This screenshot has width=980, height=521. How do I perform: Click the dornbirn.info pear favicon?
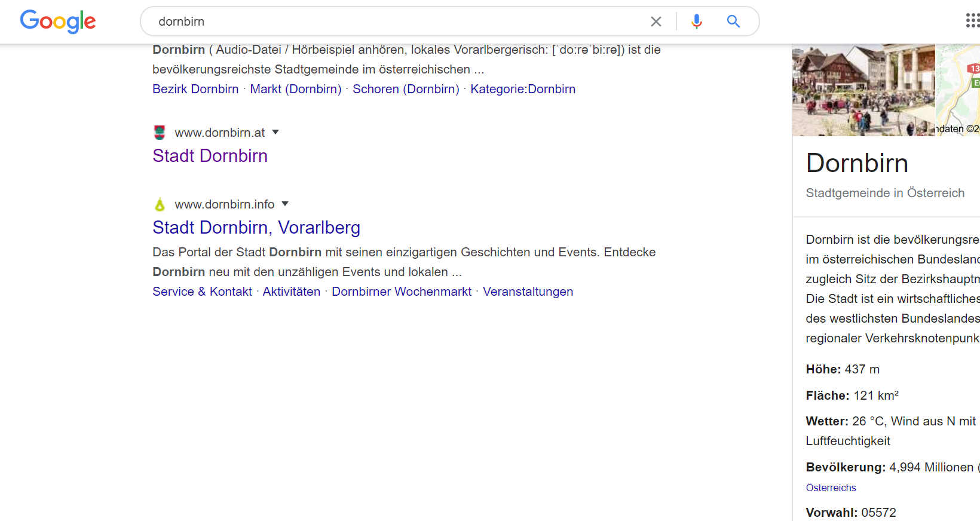(x=160, y=204)
